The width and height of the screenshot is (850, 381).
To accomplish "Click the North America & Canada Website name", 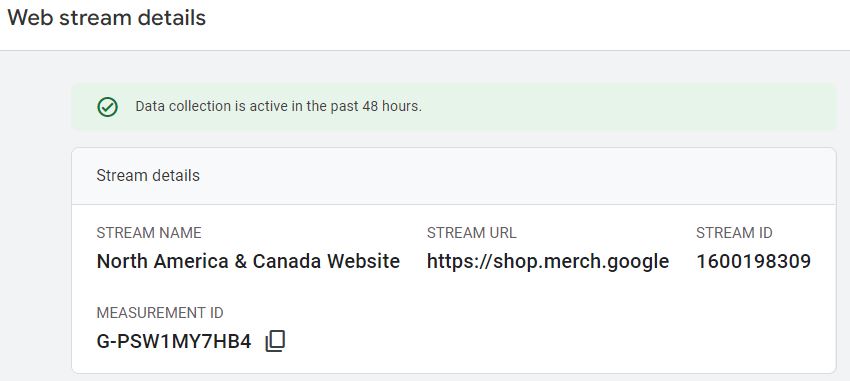I will pyautogui.click(x=248, y=262).
